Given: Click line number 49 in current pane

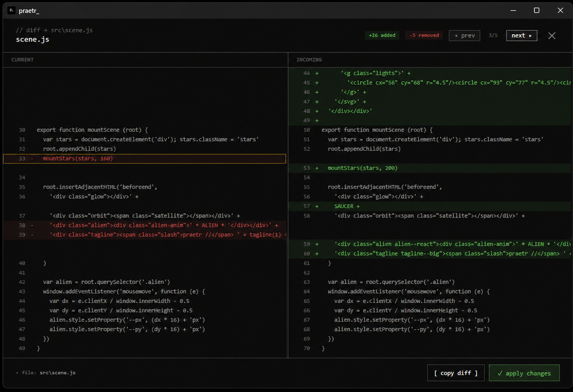Looking at the screenshot, I should pyautogui.click(x=22, y=348).
